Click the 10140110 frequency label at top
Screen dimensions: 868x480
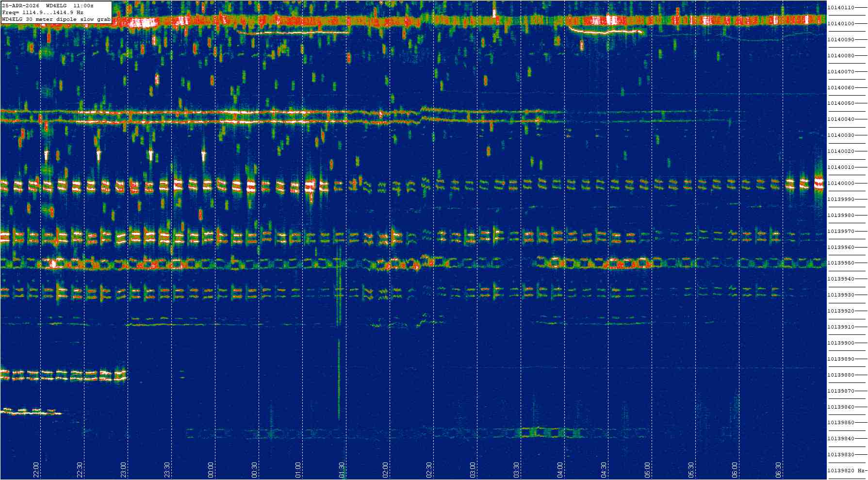(841, 8)
